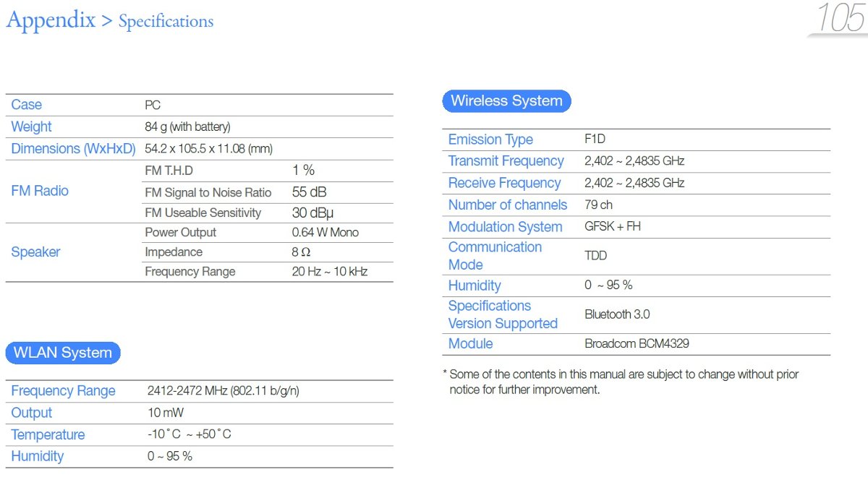Click the '1 %' T.H.D value
This screenshot has width=868, height=480.
(x=303, y=171)
